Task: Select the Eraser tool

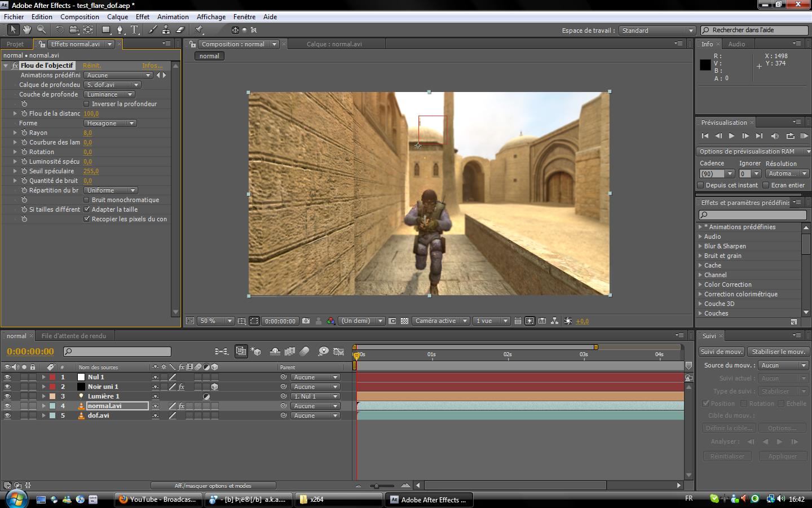Action: 180,29
